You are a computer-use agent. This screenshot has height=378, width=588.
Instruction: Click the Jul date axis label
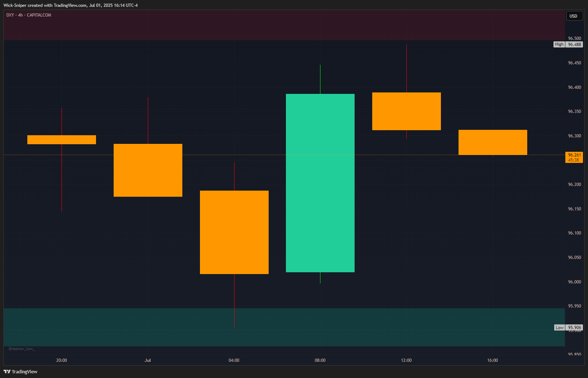point(148,360)
